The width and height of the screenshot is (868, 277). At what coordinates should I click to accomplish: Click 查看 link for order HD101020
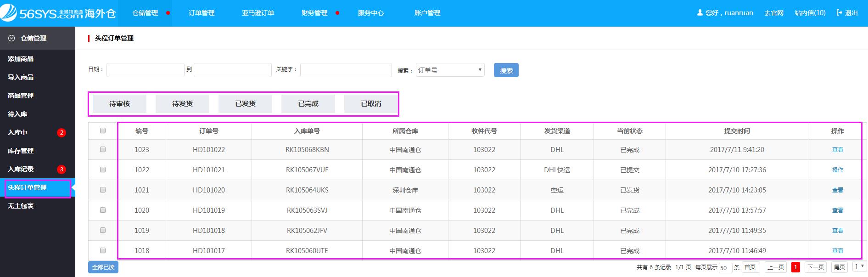click(x=837, y=190)
